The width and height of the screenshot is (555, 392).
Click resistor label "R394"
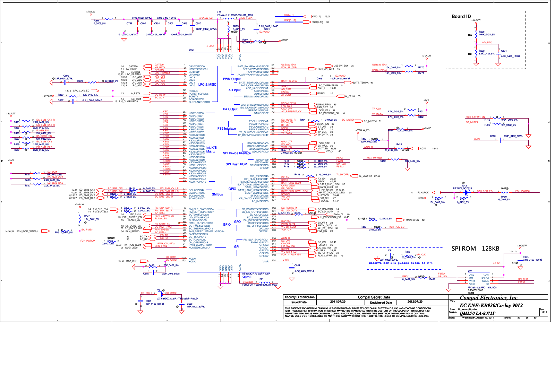pyautogui.click(x=96, y=21)
